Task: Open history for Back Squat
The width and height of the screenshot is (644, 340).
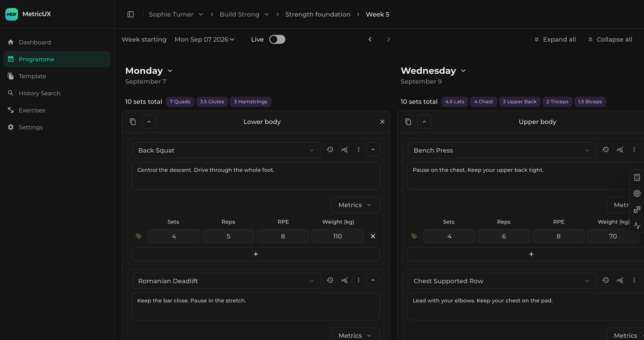Action: (x=330, y=149)
